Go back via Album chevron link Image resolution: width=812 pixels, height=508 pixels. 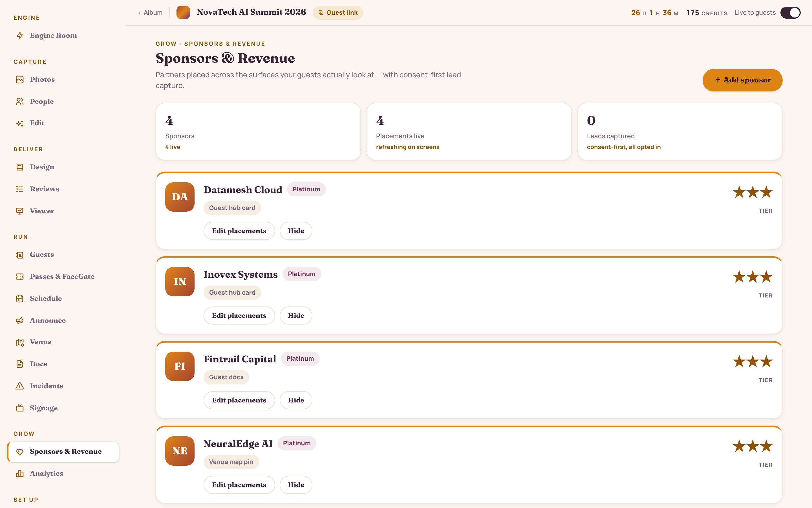[150, 12]
